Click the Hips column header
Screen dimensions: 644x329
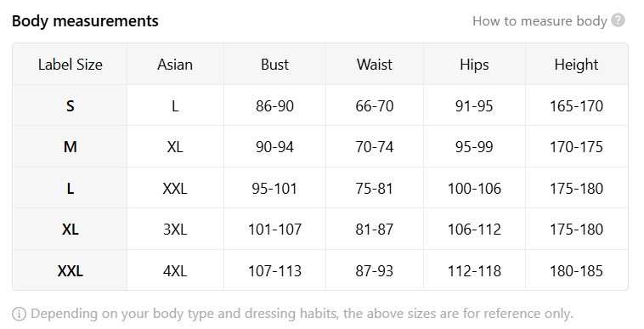pos(474,65)
